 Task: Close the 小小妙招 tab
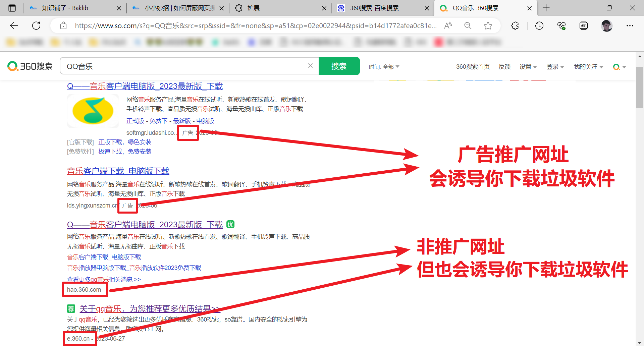pos(222,8)
